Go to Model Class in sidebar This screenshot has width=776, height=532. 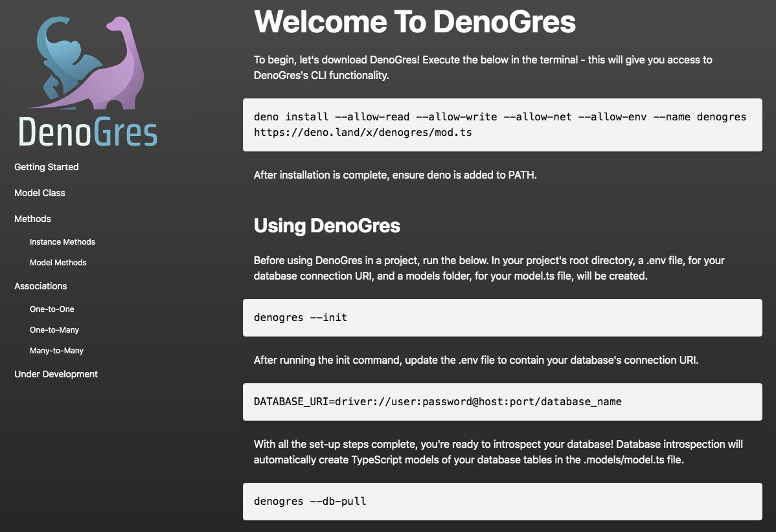click(40, 193)
